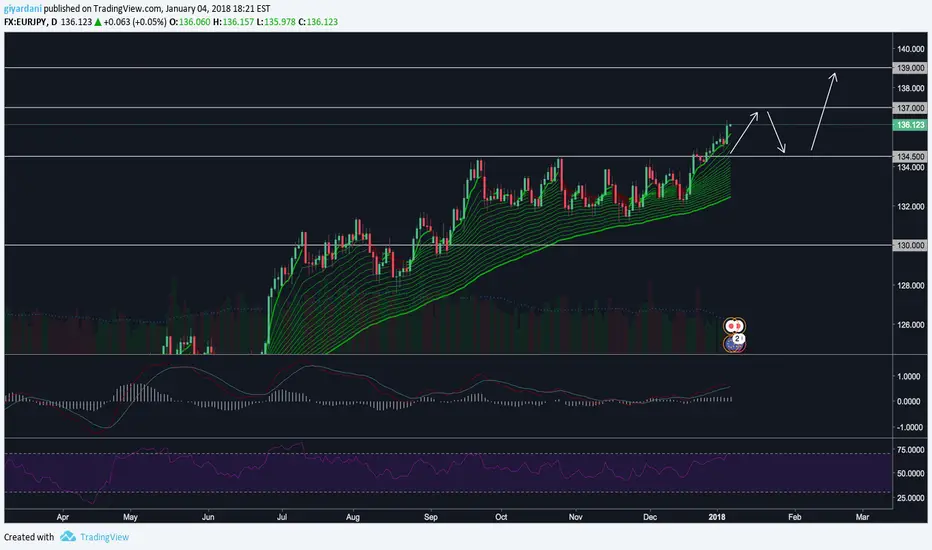Open the TradingView link in footer
Viewport: 932px width, 550px height.
pos(105,537)
